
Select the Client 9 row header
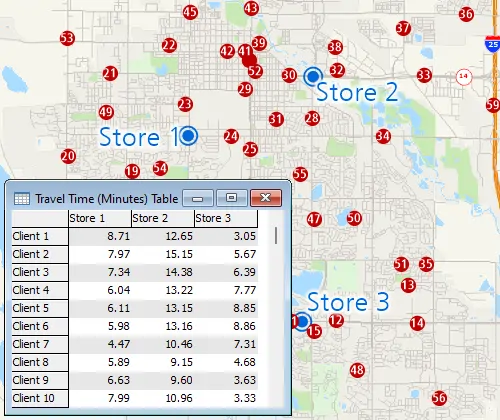pos(40,381)
